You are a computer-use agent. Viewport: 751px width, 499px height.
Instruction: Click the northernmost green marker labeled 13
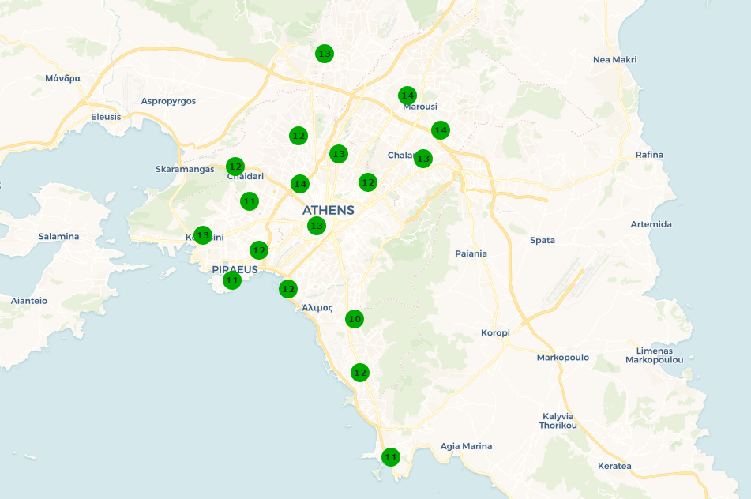pyautogui.click(x=324, y=54)
